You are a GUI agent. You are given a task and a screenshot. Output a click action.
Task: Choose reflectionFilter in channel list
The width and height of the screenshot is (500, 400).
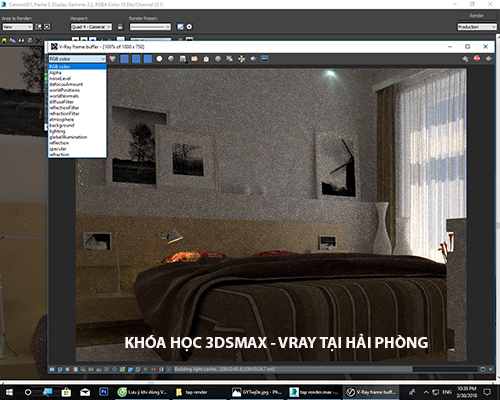click(x=77, y=108)
